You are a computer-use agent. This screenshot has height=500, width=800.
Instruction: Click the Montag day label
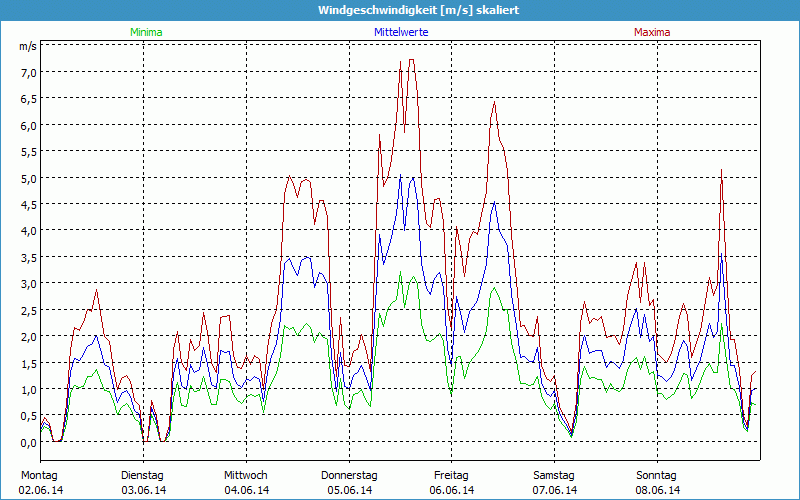(x=39, y=476)
